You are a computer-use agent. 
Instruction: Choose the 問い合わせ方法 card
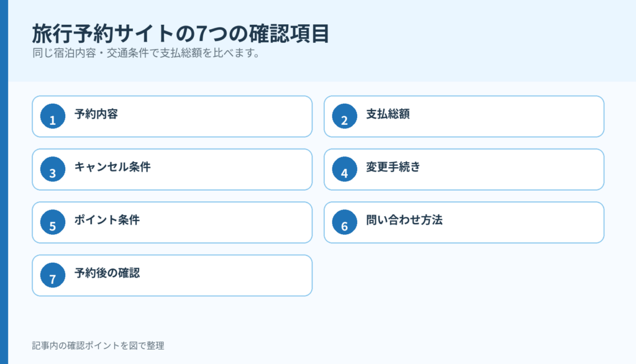pyautogui.click(x=464, y=222)
